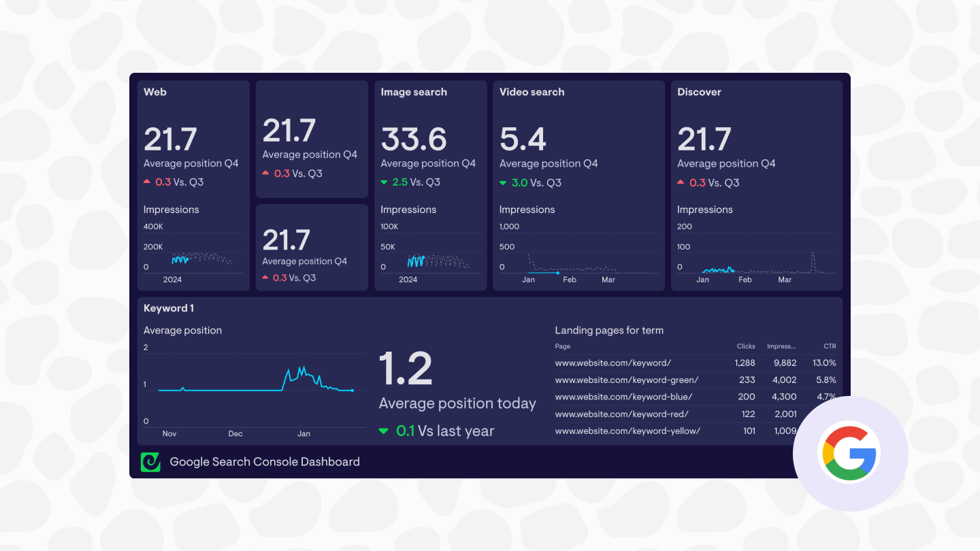Click the green Search Console dashboard logo

[150, 461]
